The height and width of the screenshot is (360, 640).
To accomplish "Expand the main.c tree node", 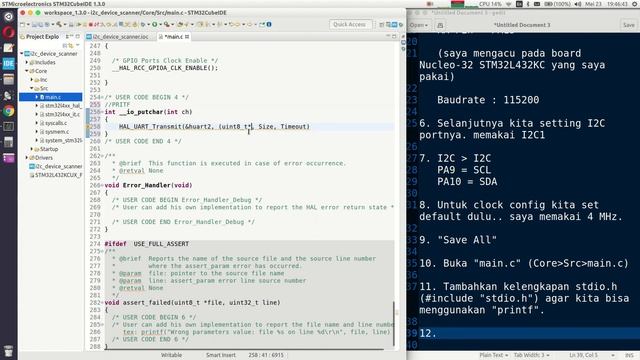I will [36, 97].
